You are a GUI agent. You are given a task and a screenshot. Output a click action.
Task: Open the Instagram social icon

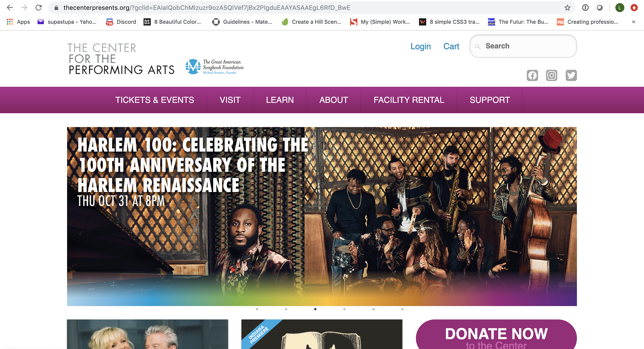tap(552, 76)
